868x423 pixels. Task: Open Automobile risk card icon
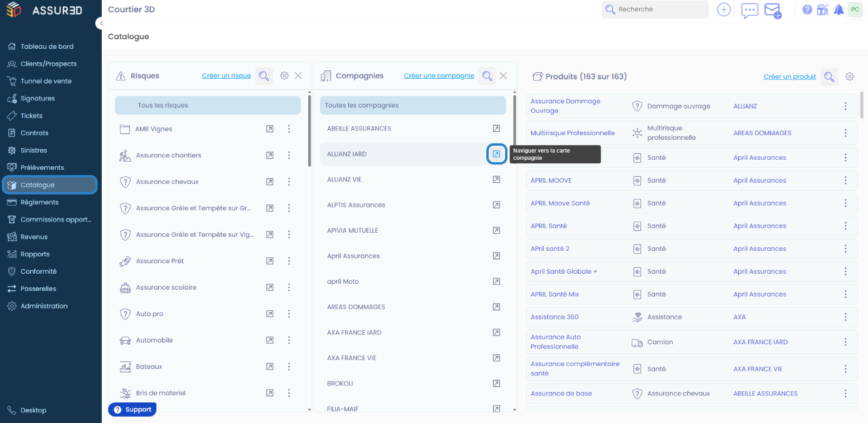(269, 340)
